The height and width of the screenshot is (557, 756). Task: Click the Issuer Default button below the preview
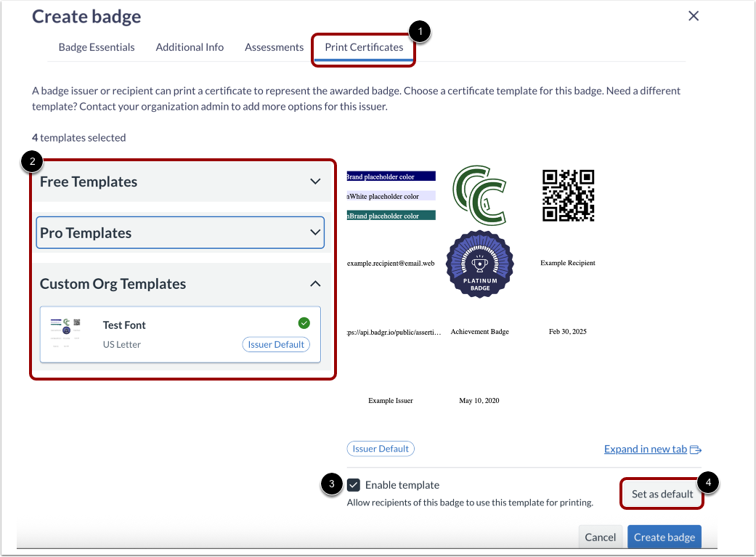pos(381,448)
